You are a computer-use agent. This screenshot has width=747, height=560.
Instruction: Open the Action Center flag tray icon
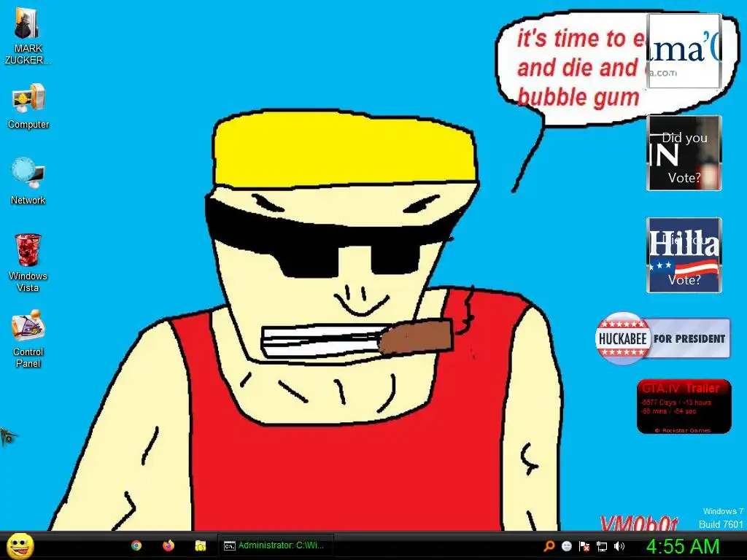coord(584,546)
